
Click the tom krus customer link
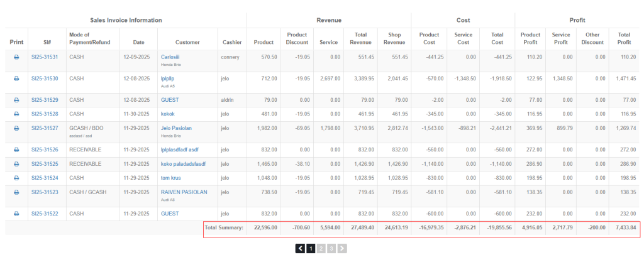[172, 178]
